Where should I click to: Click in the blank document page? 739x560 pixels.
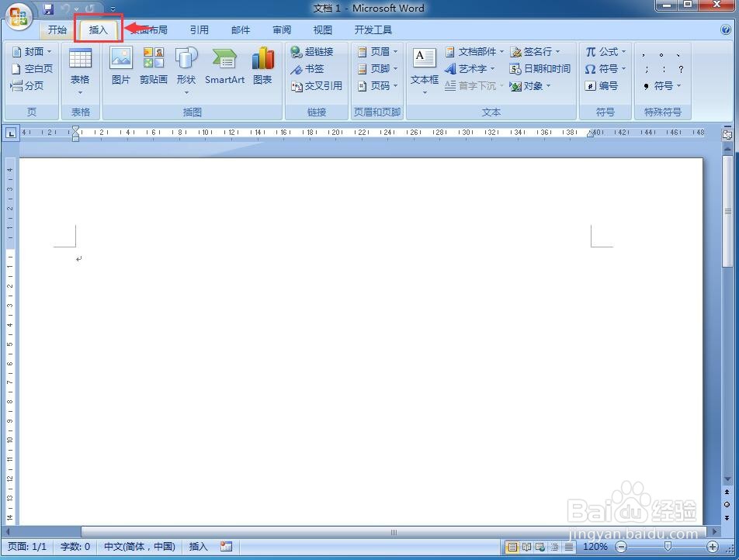click(360, 340)
